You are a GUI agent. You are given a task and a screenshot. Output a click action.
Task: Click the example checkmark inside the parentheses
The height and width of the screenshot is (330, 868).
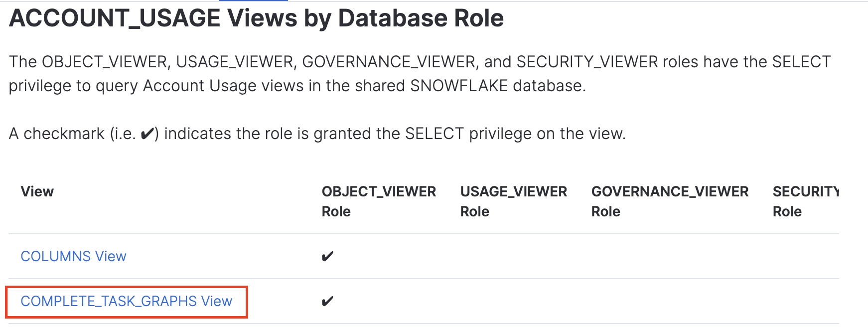pyautogui.click(x=147, y=134)
